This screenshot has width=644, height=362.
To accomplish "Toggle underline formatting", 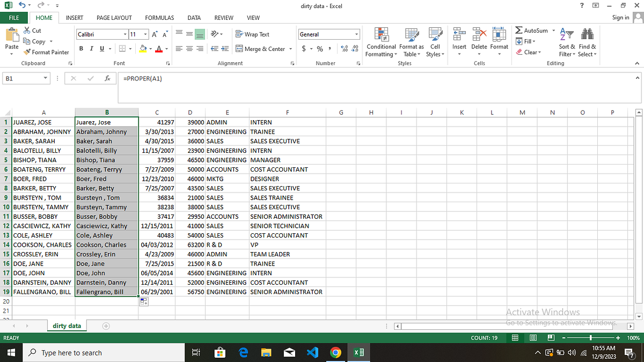I will 101,48.
